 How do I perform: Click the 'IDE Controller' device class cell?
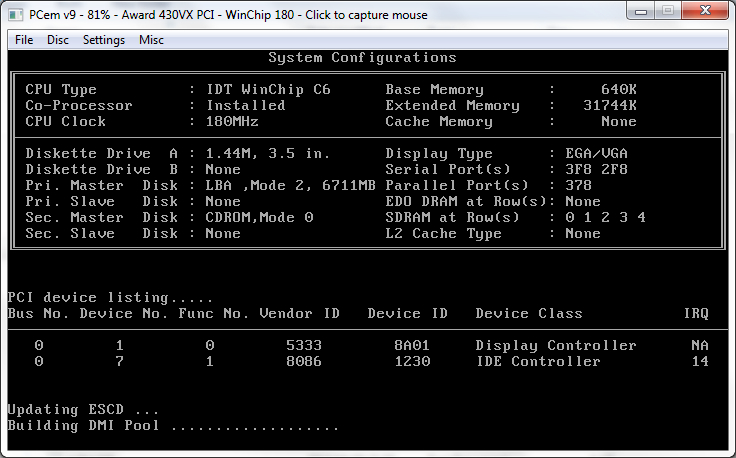tap(538, 361)
